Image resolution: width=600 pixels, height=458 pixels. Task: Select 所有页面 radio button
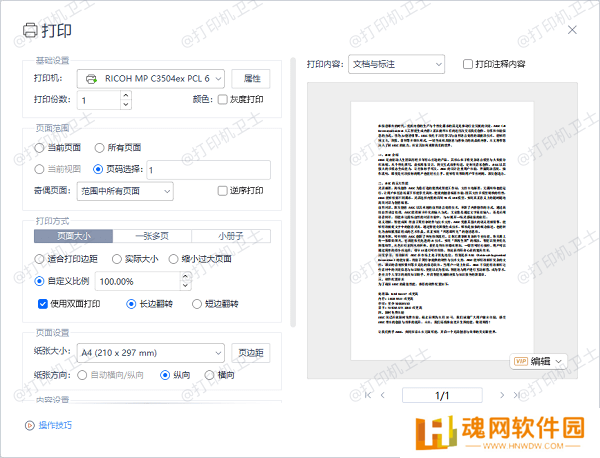[99, 148]
